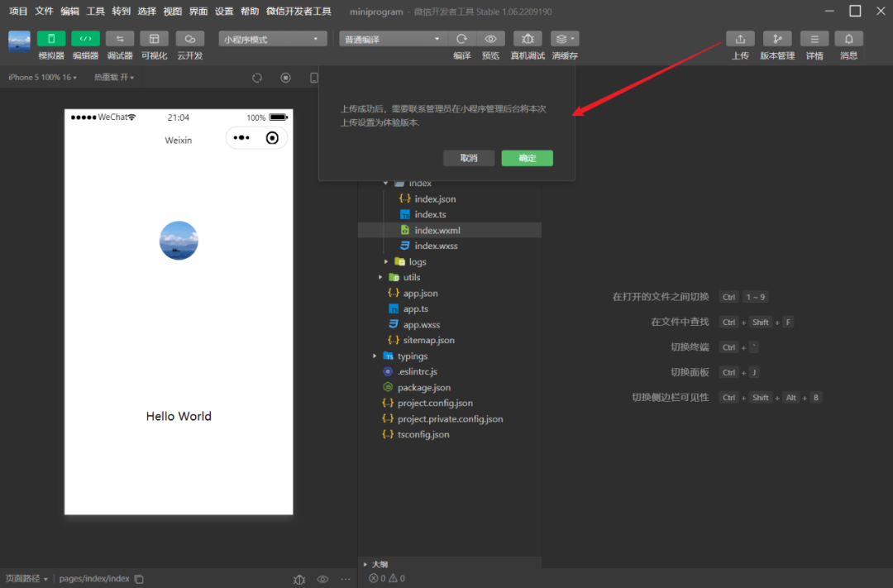
Task: Open the 设置 menu
Action: click(x=224, y=12)
